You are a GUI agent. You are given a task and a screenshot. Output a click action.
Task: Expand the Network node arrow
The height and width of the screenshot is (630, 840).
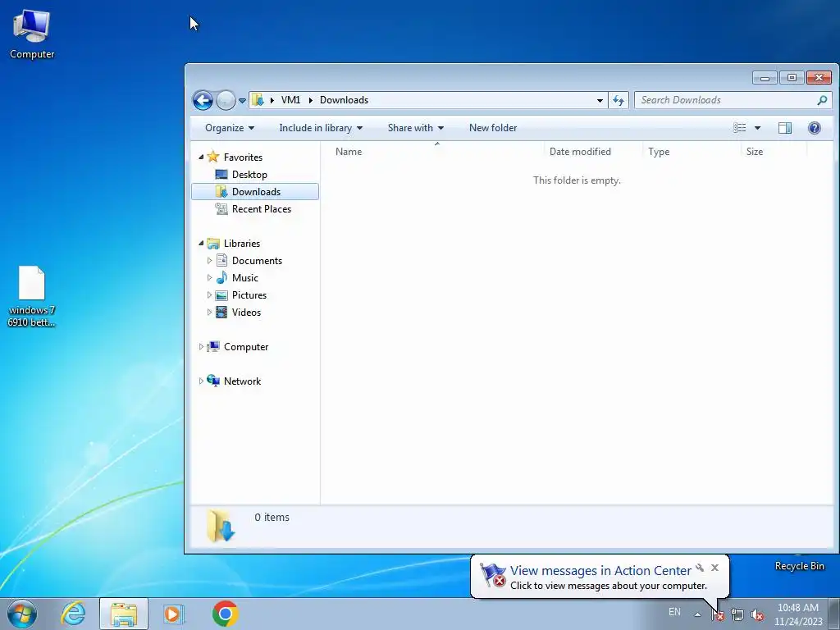tap(202, 381)
